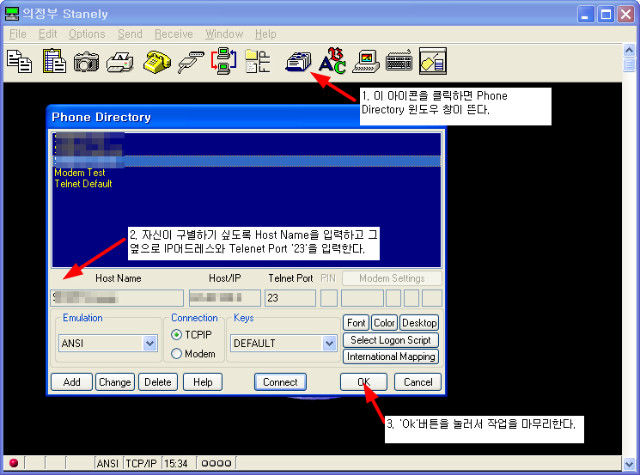640x475 pixels.
Task: Click International Mapping button
Action: [391, 356]
